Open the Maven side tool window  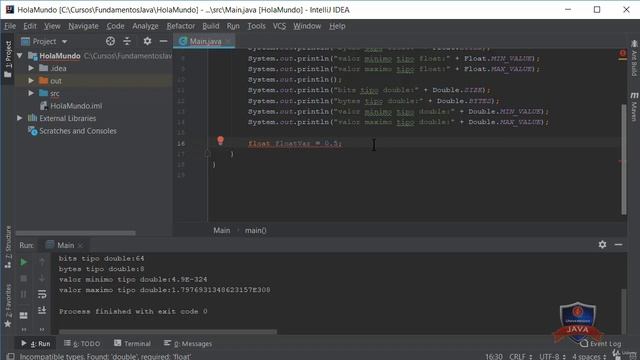click(x=634, y=106)
